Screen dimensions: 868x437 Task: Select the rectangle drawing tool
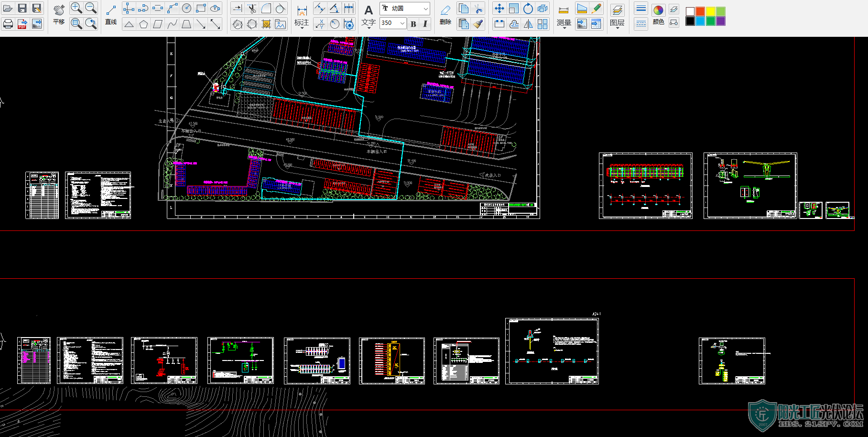(201, 8)
